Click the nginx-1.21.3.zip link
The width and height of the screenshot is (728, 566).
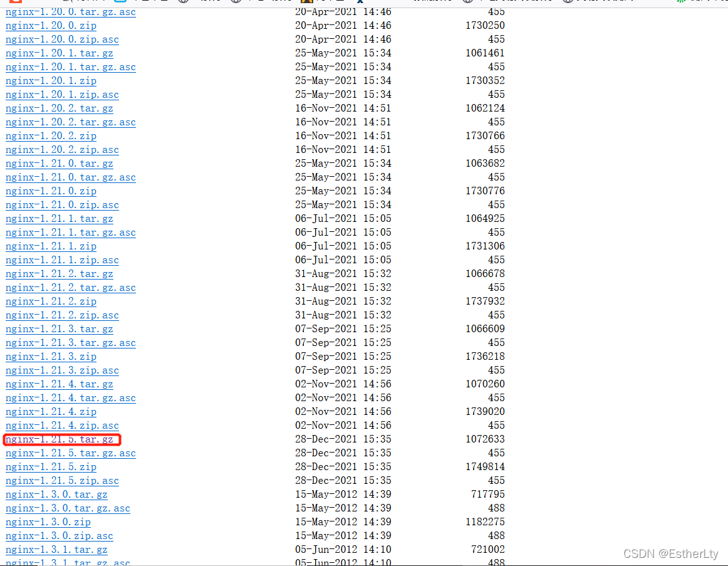(x=51, y=357)
